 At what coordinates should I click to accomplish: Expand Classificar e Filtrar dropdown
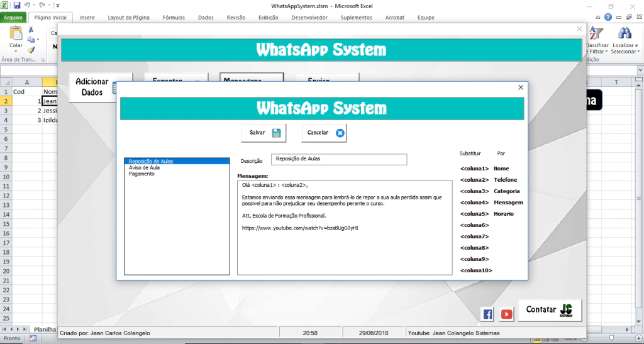[606, 52]
